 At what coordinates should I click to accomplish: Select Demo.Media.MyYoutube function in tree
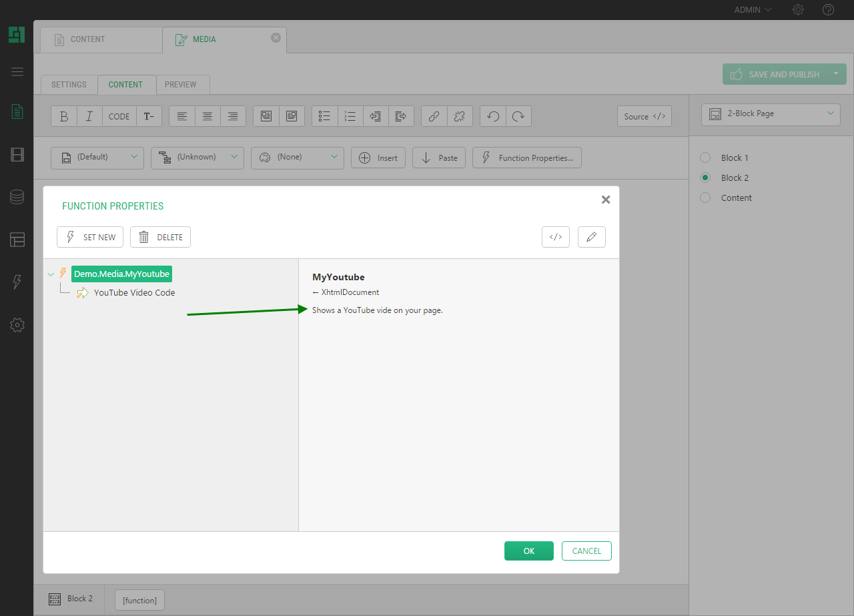click(x=121, y=274)
